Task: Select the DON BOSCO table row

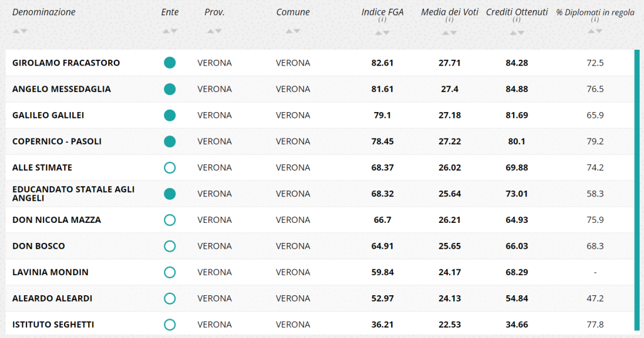Action: (320, 246)
